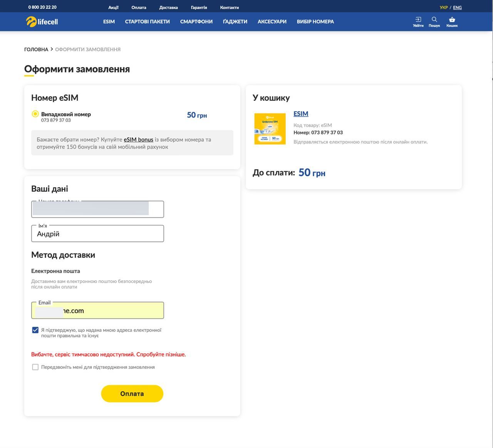Image resolution: width=493 pixels, height=448 pixels.
Task: Open the search (Пошук) icon
Action: point(434,22)
